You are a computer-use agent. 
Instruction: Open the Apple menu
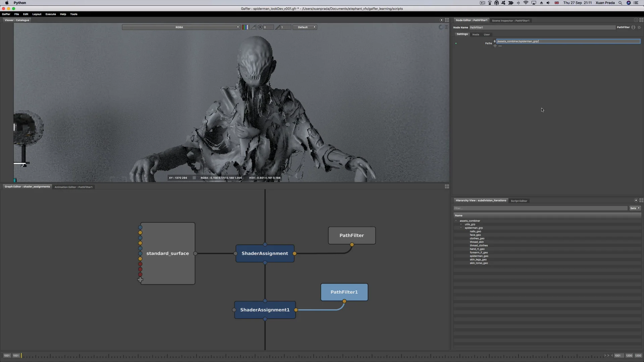click(x=7, y=3)
